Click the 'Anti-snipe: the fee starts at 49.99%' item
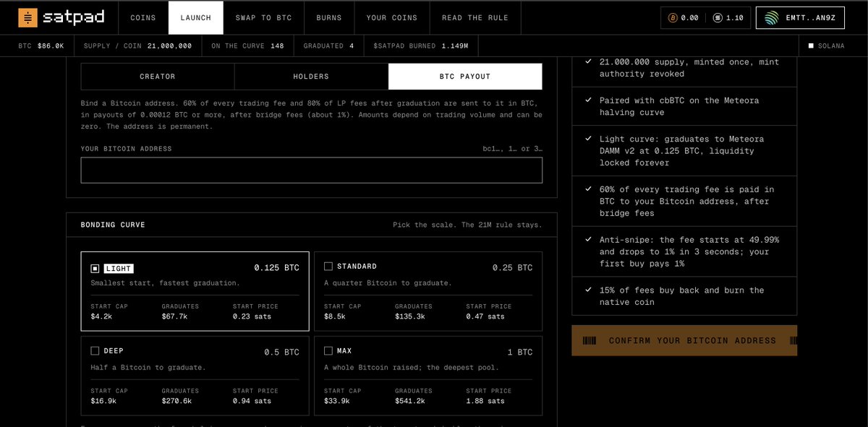Viewport: 868px width, 427px height. (684, 251)
